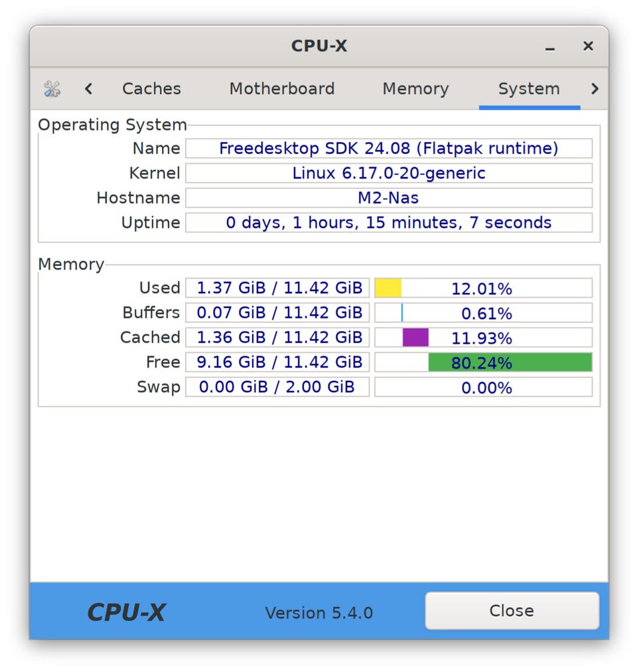This screenshot has height=672, width=637.
Task: Minimize the CPU-X window
Action: [550, 46]
